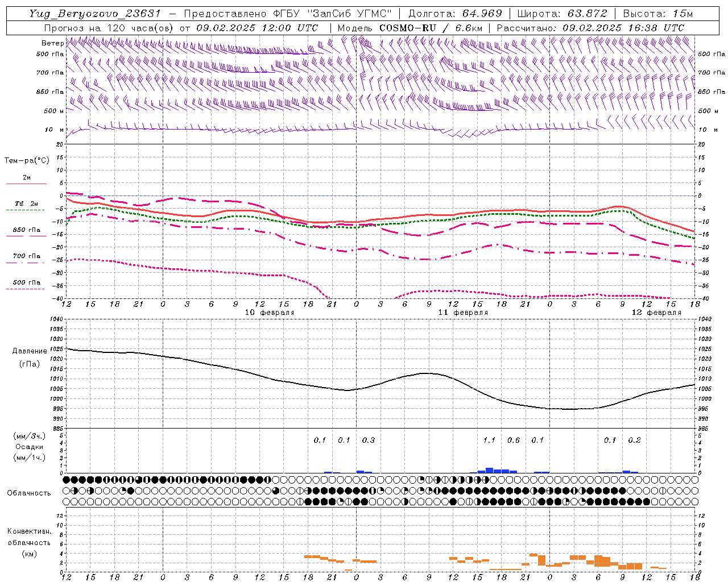Click the date label 10 февраля
The width and height of the screenshot is (728, 582).
[x=270, y=313]
